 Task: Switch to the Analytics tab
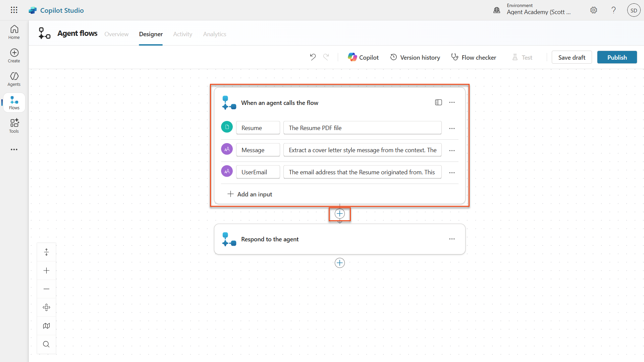coord(214,34)
